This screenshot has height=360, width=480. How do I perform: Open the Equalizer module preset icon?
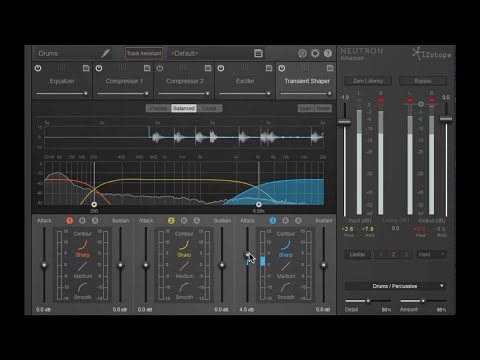click(86, 68)
